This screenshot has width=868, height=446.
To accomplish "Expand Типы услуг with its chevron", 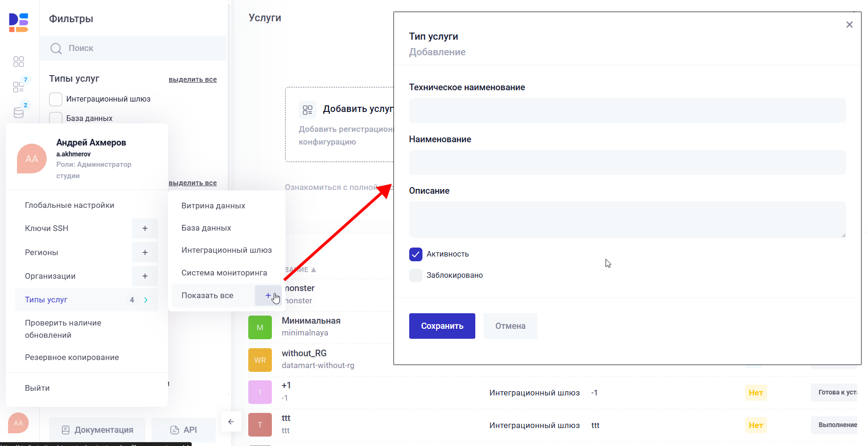I will pyautogui.click(x=146, y=300).
